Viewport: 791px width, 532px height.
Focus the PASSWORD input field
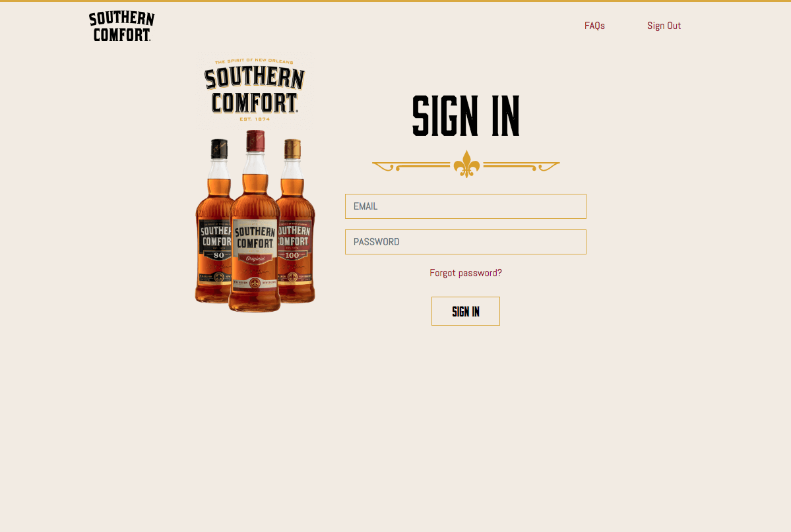[466, 242]
